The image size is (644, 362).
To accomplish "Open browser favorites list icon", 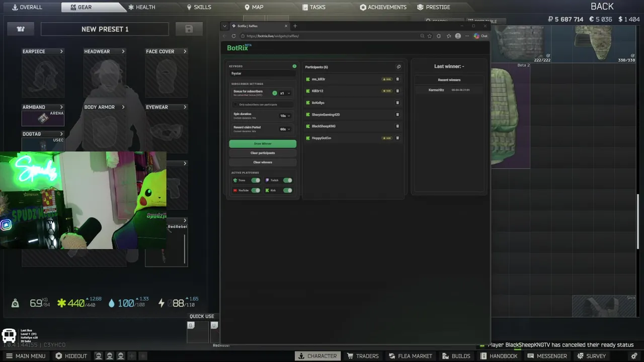I will (449, 36).
